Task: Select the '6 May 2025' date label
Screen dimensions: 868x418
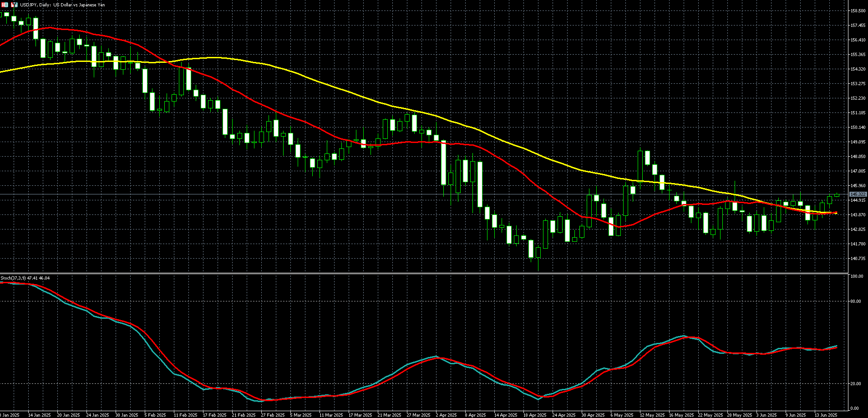Action: point(622,415)
